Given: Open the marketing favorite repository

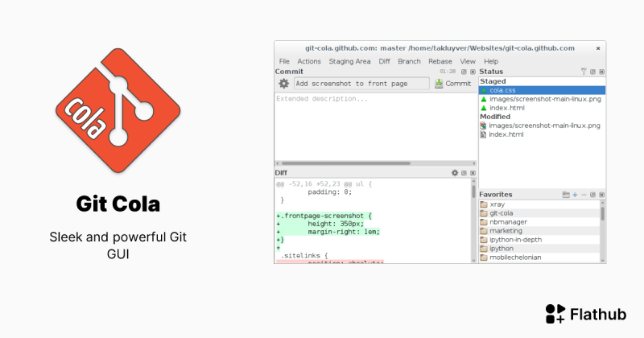Looking at the screenshot, I should coord(539,231).
